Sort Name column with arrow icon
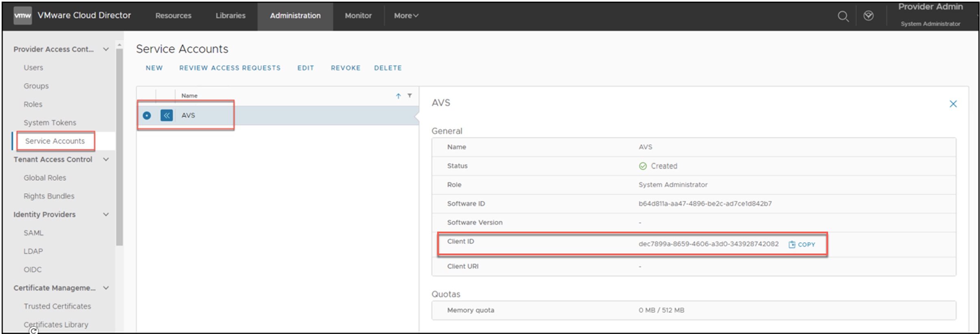Viewport: 980px width, 334px height. click(x=398, y=96)
